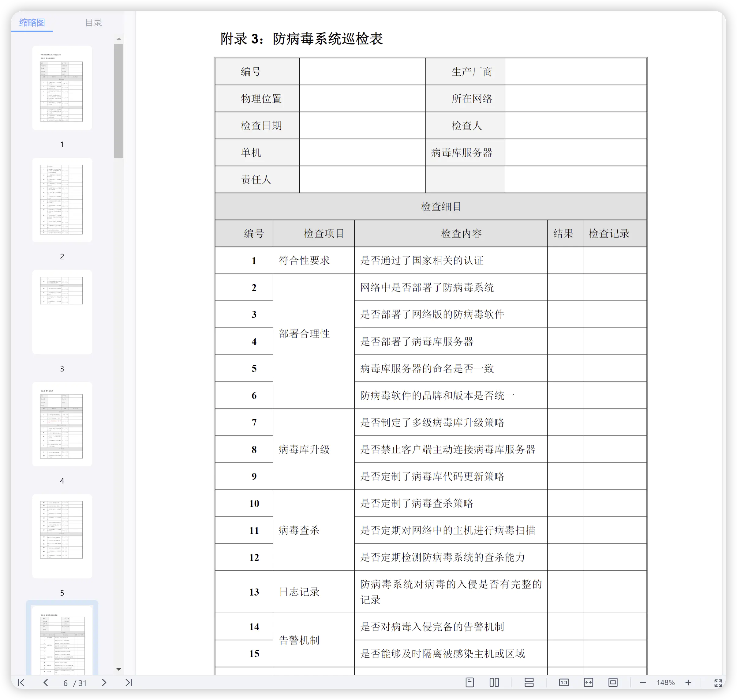Click text 是否制定了多级病毒库升级策略
This screenshot has height=700, width=737.
(432, 422)
